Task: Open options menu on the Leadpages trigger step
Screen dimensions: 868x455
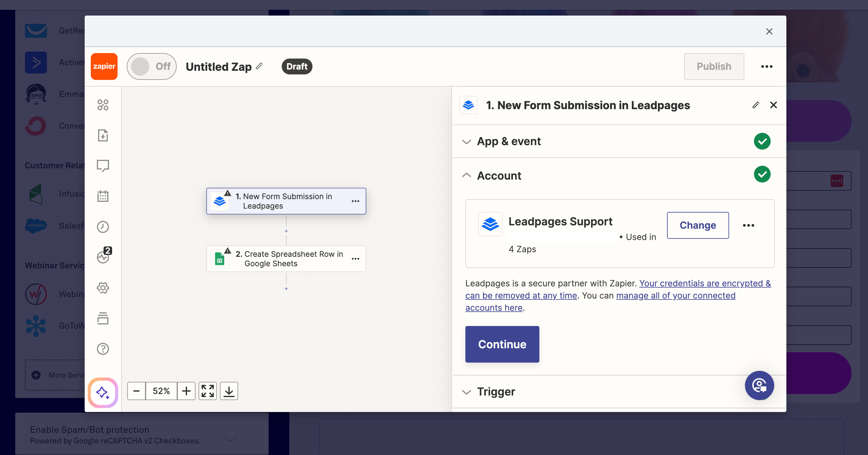Action: point(355,201)
